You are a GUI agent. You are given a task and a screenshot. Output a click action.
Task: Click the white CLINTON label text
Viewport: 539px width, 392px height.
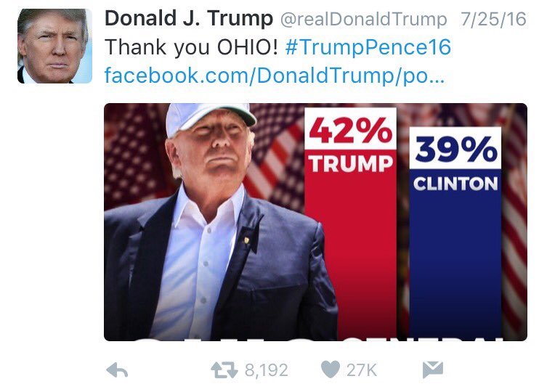tap(455, 184)
